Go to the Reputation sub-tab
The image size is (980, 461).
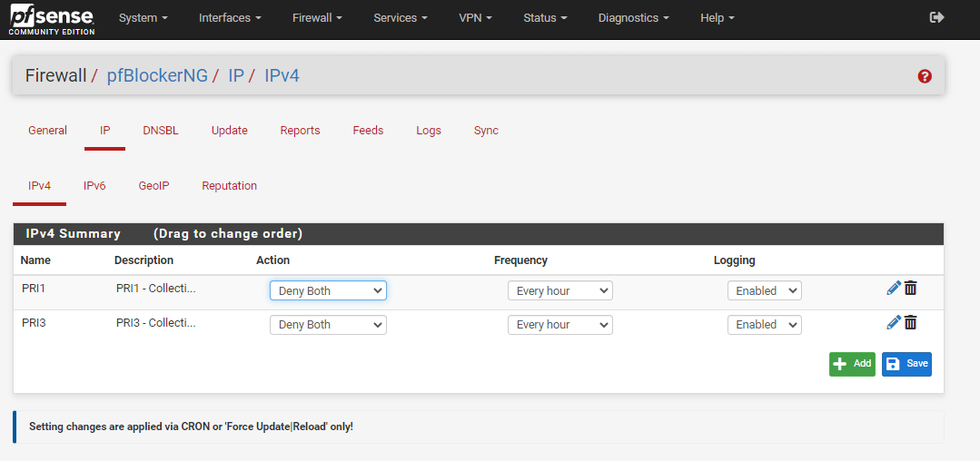(x=229, y=186)
